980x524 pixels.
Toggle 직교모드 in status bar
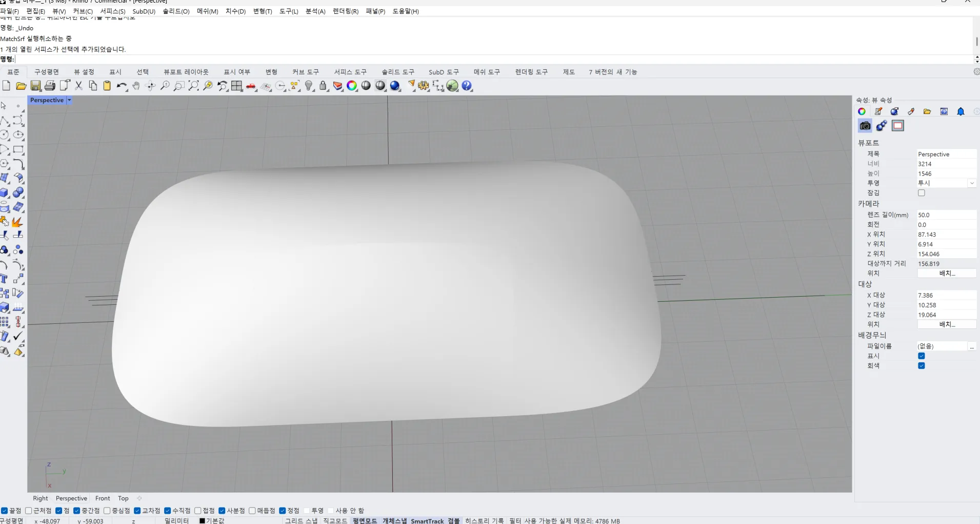tap(335, 520)
